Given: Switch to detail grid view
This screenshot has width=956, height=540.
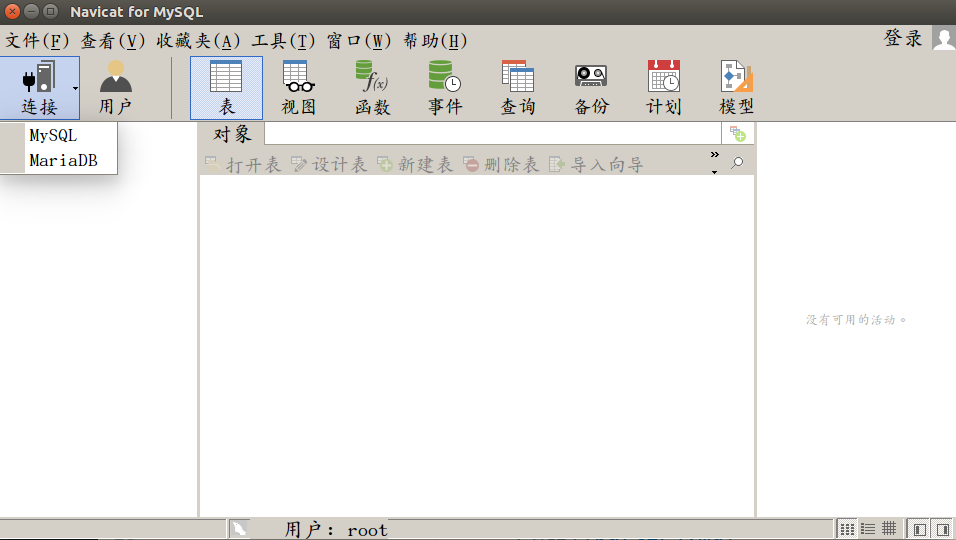Looking at the screenshot, I should (x=888, y=529).
